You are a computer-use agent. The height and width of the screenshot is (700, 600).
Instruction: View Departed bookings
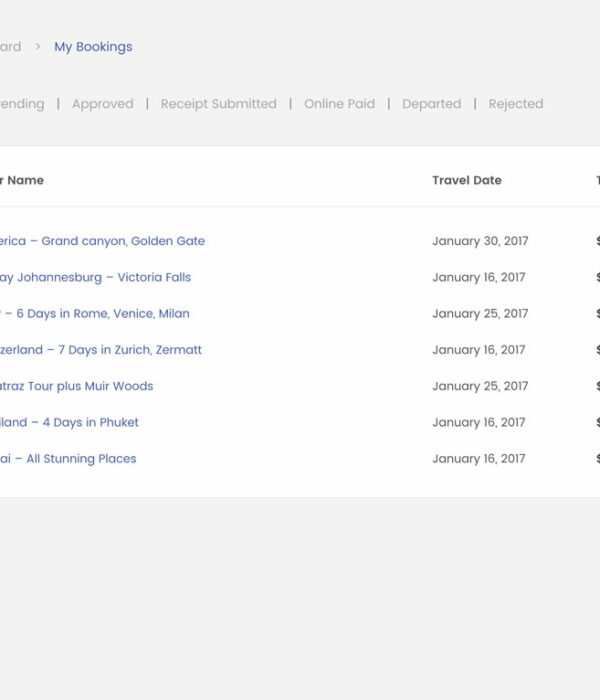click(431, 104)
